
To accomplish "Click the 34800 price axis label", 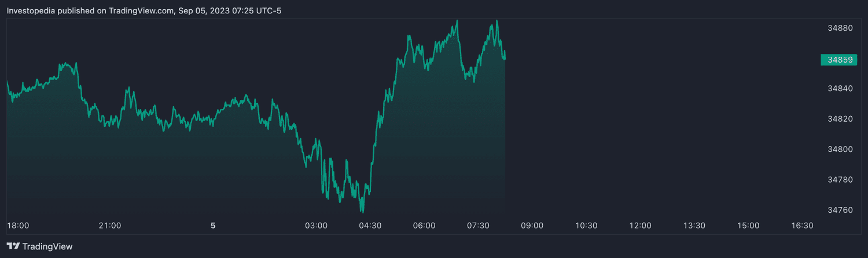I will coord(839,149).
